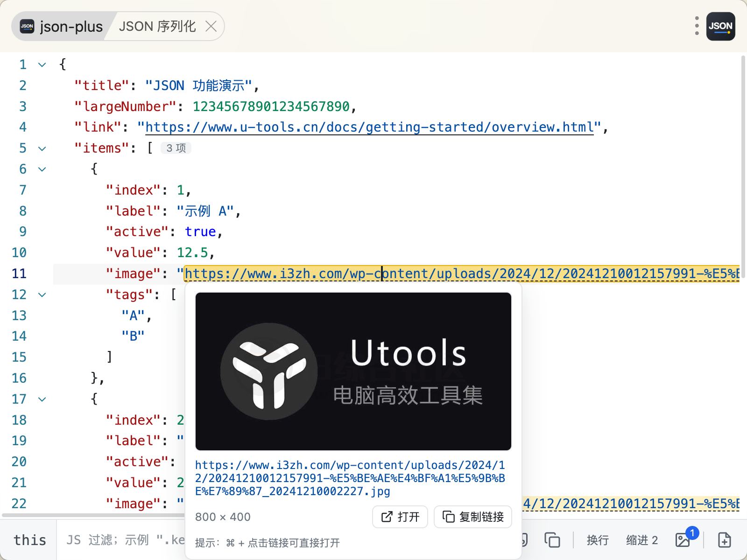747x560 pixels.
Task: Click the JSON plugin logo at top right
Action: [x=720, y=26]
